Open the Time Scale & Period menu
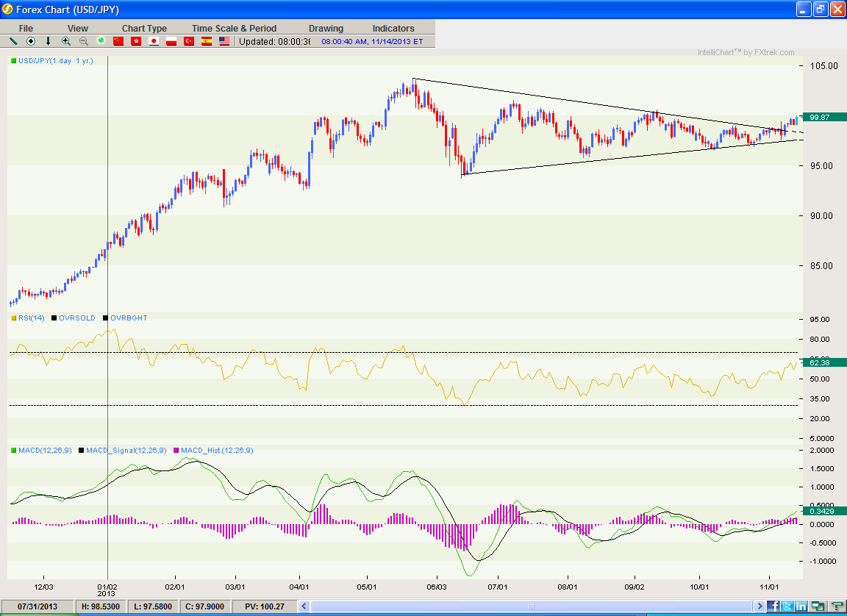847x616 pixels. (234, 28)
